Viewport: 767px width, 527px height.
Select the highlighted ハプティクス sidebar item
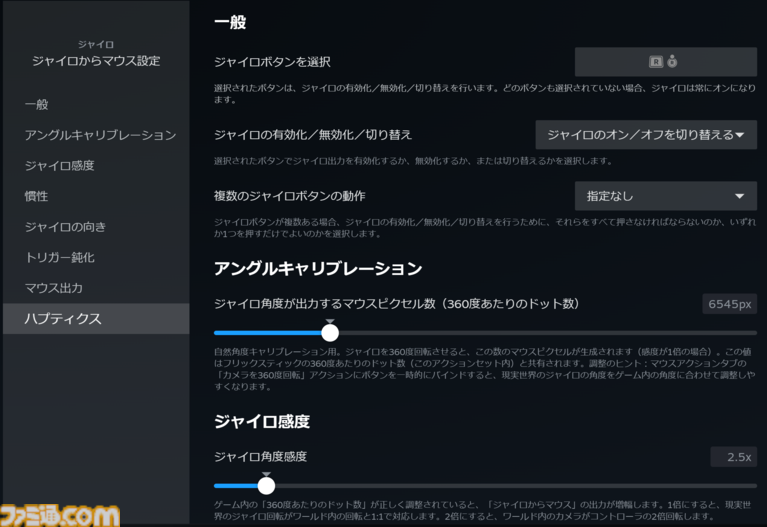point(96,319)
